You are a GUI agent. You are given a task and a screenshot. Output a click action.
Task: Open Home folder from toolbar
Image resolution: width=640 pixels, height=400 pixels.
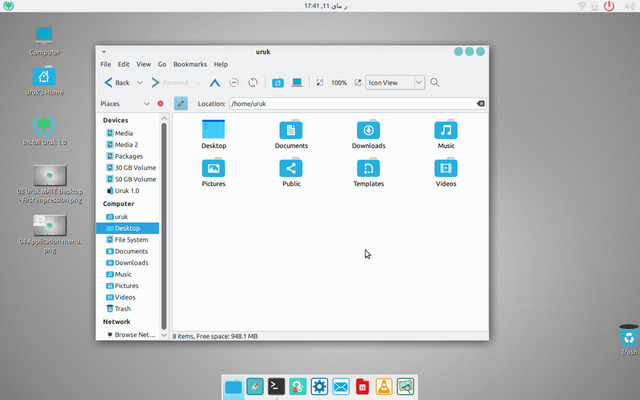278,82
